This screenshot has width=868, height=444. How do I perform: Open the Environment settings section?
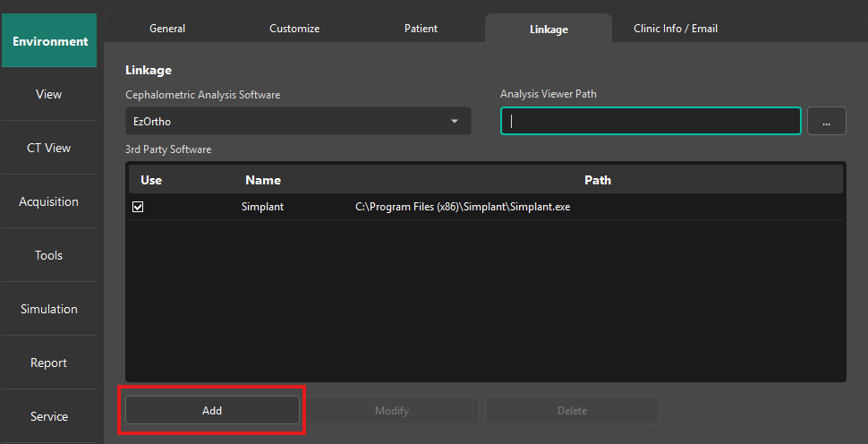[x=49, y=41]
